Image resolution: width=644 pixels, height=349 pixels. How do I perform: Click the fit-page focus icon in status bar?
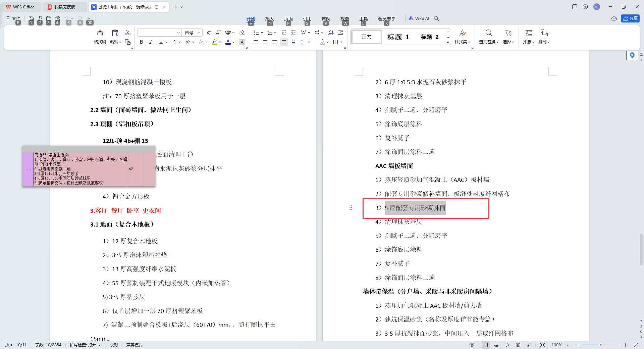[x=542, y=345]
